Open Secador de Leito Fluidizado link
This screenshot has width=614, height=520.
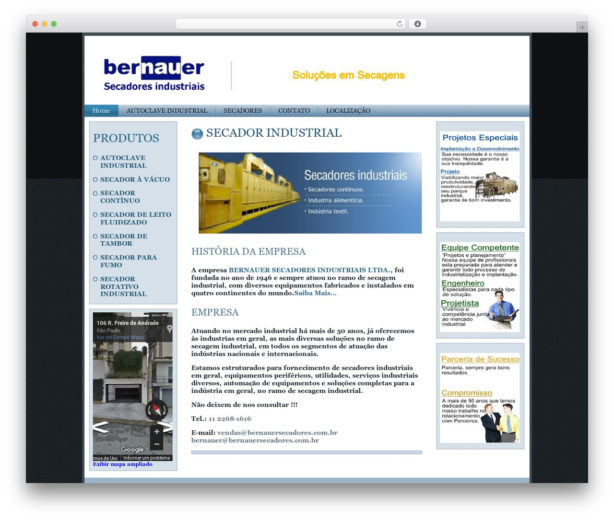pos(135,218)
